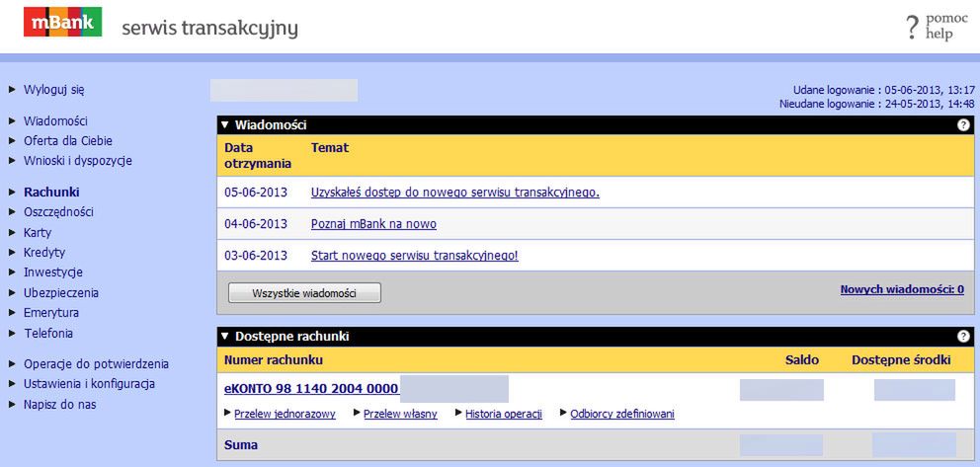980x467 pixels.
Task: Open Operacje do potwierdzenia
Action: (96, 364)
